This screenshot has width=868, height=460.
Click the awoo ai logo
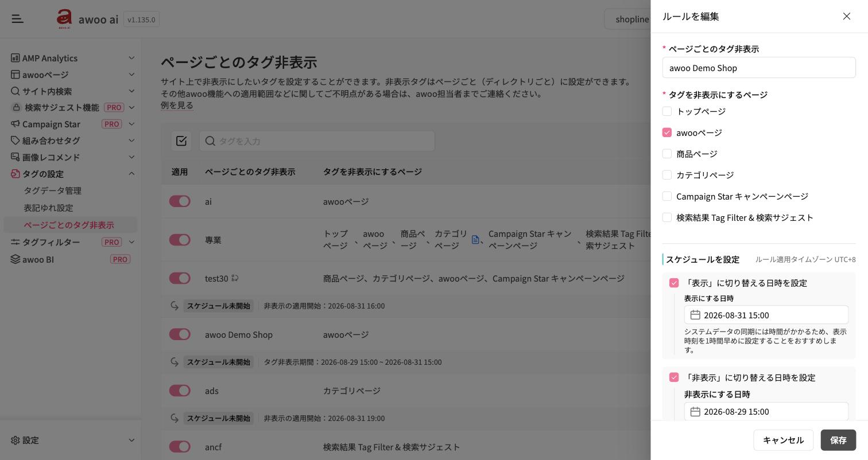[x=64, y=19]
